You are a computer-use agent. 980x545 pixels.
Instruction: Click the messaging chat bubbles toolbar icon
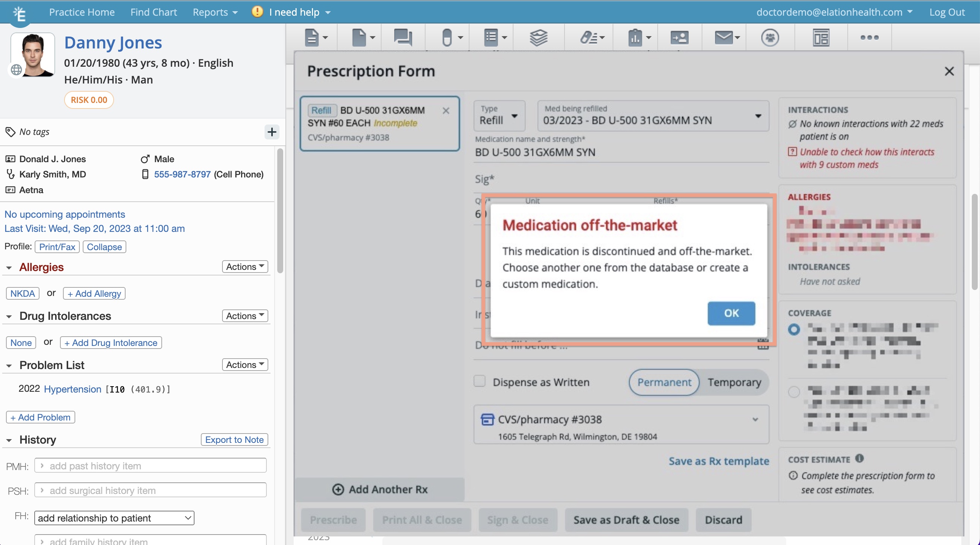[402, 37]
